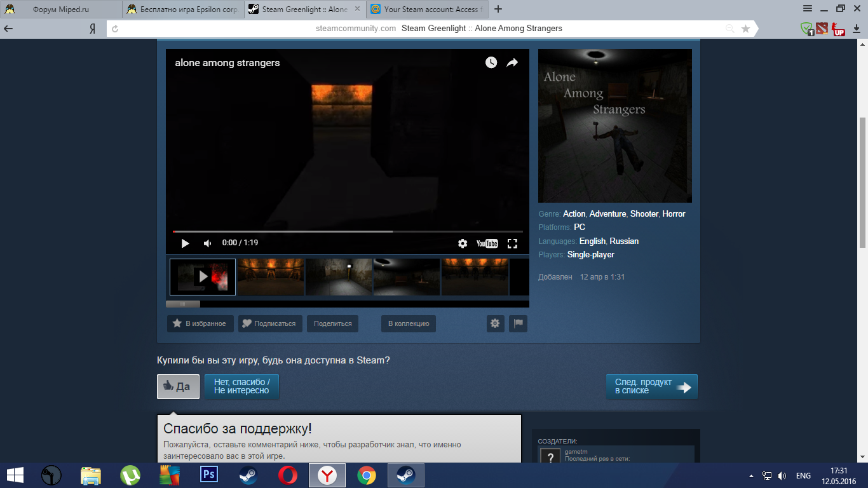The image size is (868, 488).
Task: Reload the page with refresh icon
Action: click(x=115, y=29)
